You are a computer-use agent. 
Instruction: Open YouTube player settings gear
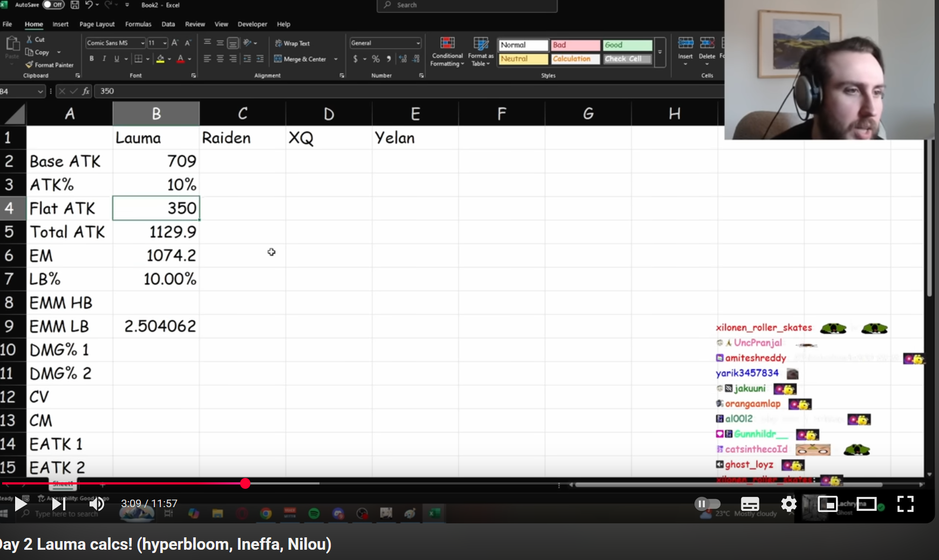tap(788, 504)
